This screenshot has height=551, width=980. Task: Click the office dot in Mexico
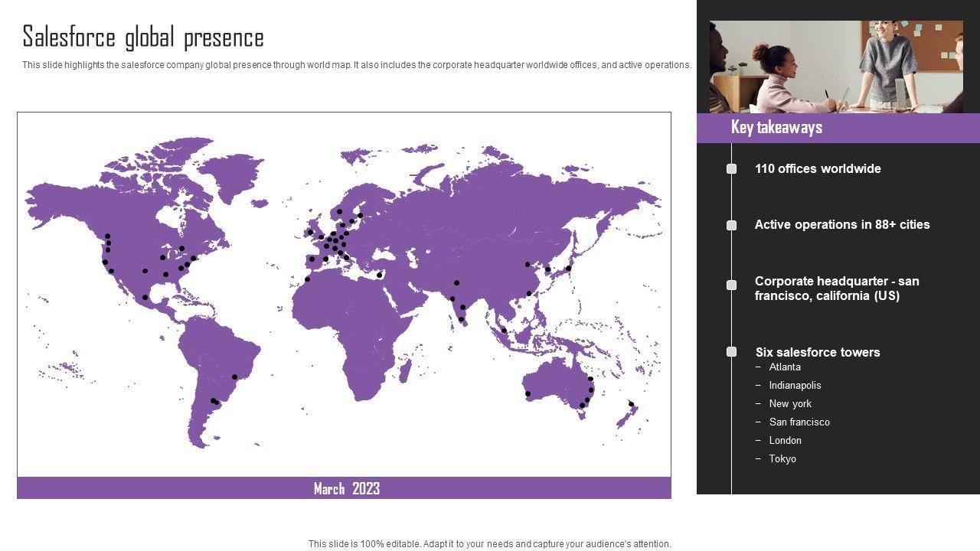coord(145,298)
